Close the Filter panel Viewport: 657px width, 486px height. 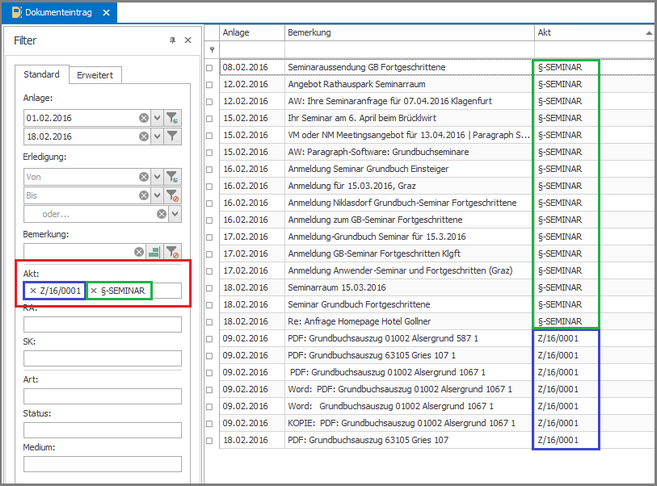tap(187, 40)
